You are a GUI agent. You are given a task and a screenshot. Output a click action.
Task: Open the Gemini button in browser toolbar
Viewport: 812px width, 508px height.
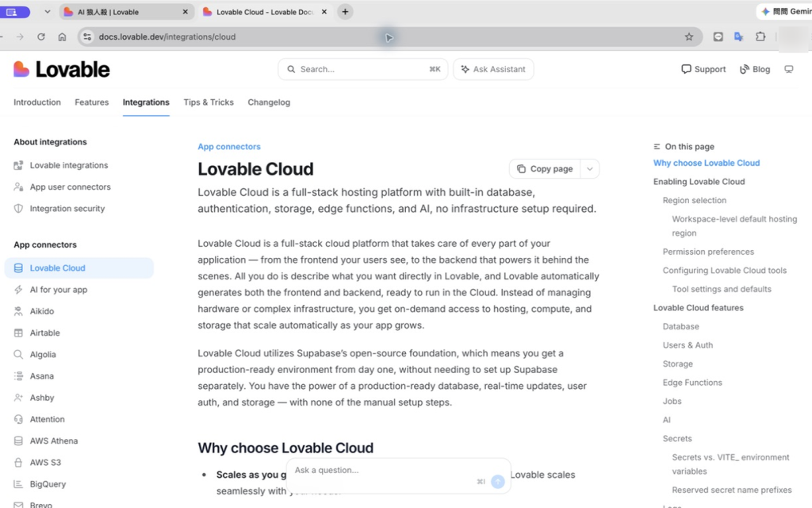click(x=786, y=11)
